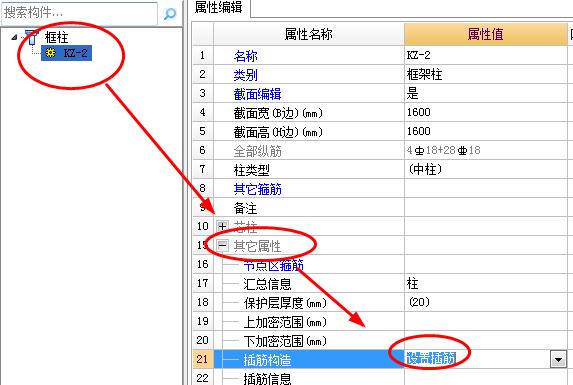Click the 属性值 column header
573x385 pixels.
(485, 34)
